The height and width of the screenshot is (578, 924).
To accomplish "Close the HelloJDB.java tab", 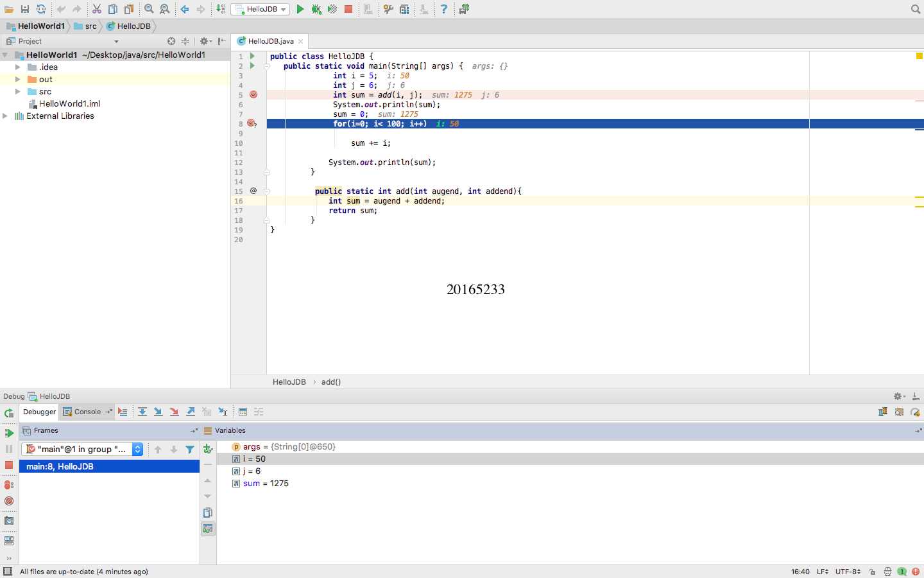I will [x=300, y=41].
